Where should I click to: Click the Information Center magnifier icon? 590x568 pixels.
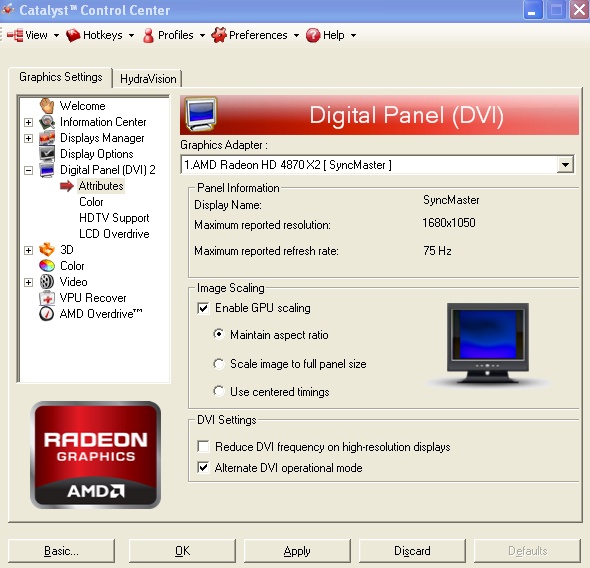pyautogui.click(x=47, y=122)
